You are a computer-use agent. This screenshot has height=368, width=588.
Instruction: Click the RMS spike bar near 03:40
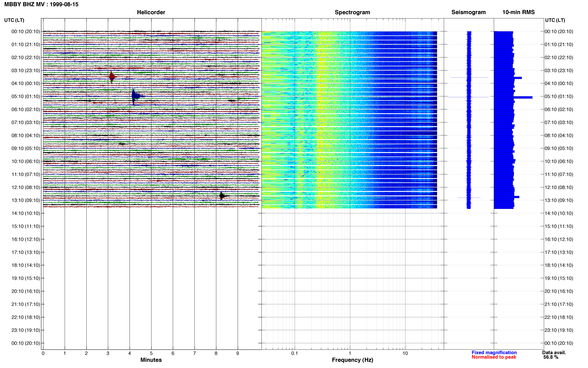508,78
